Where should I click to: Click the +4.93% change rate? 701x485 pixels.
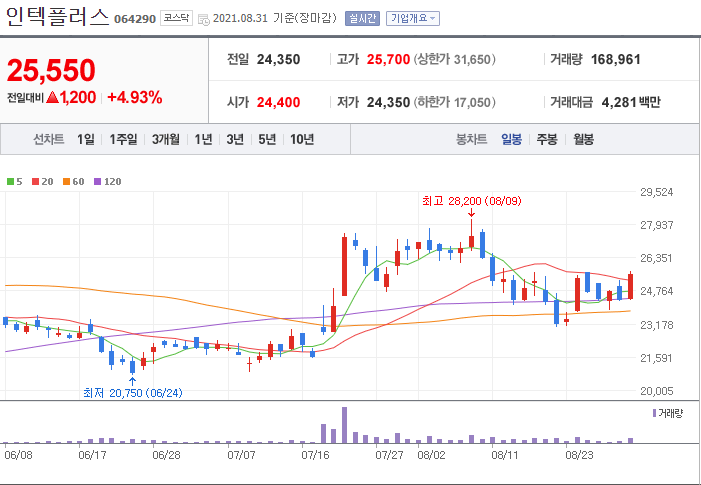[135, 97]
